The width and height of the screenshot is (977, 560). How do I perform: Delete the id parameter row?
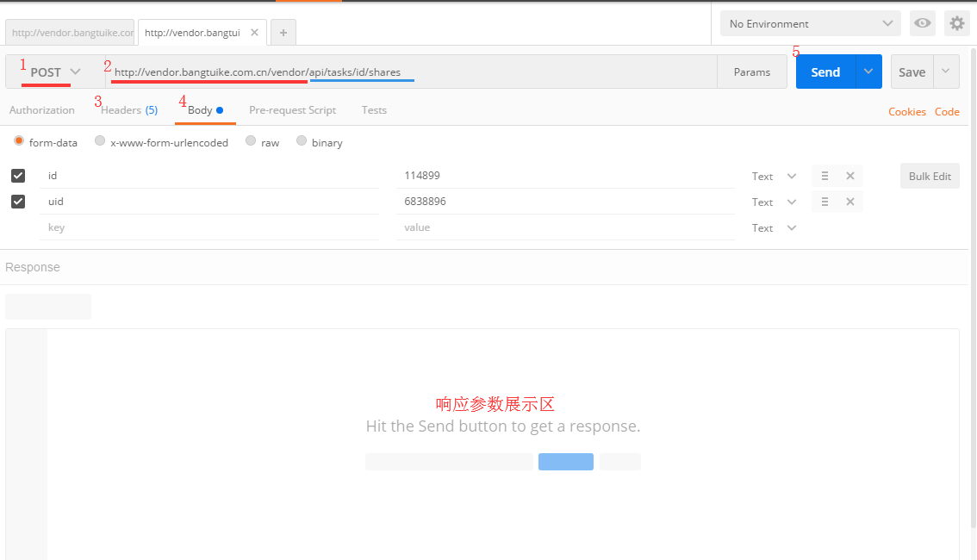(x=849, y=177)
